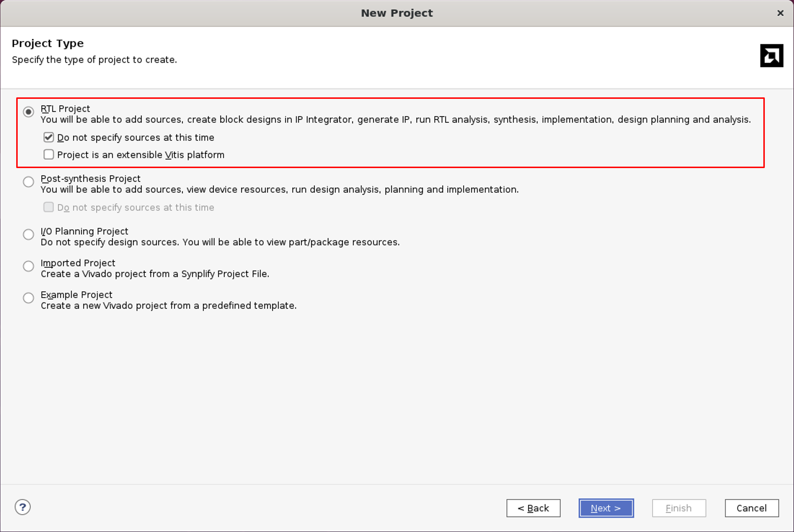794x532 pixels.
Task: Click the 'Project Type' heading
Action: click(x=48, y=43)
